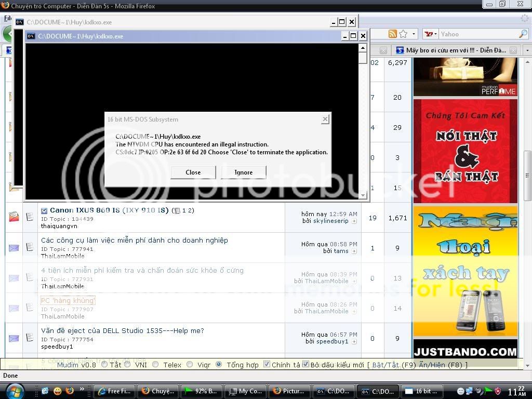Click the magnifying glass in the Yahoo search box
This screenshot has width=532, height=399.
pyautogui.click(x=522, y=34)
